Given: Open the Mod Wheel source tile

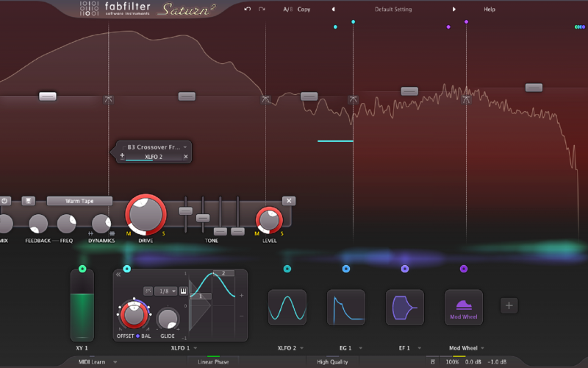Looking at the screenshot, I should (464, 307).
